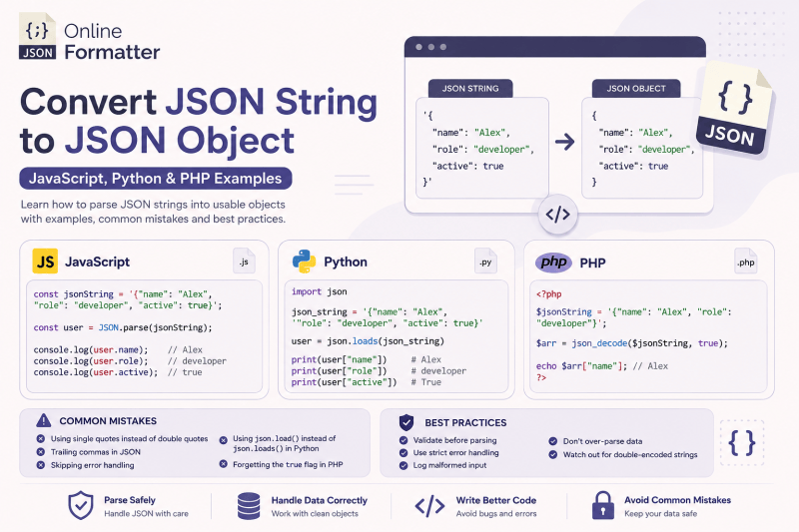Click the 'Avoid bugs and errors' subtitle

pos(496,514)
